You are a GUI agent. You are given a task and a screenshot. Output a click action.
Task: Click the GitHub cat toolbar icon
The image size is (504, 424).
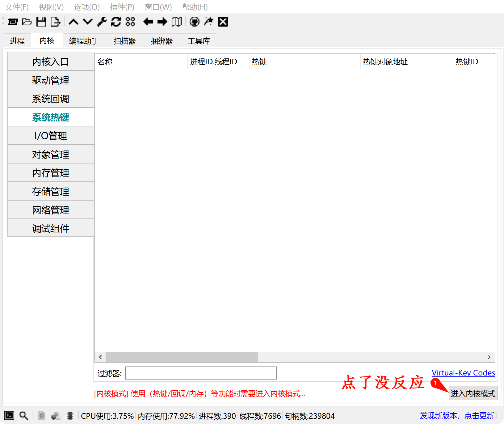(194, 22)
